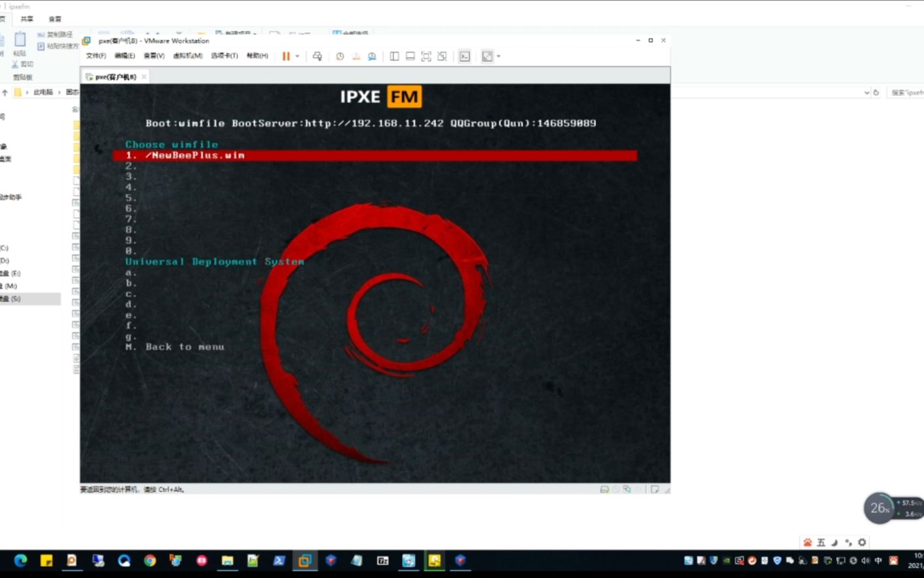This screenshot has width=924, height=578.
Task: Pause the virtual machine in VMware toolbar
Action: click(x=286, y=56)
